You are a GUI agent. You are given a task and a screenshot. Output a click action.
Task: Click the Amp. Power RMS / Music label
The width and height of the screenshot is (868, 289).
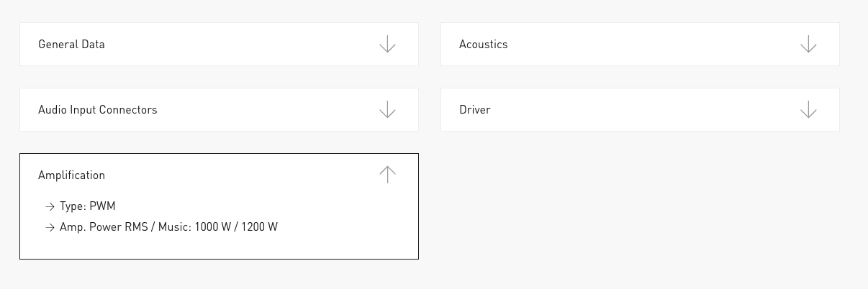(126, 227)
